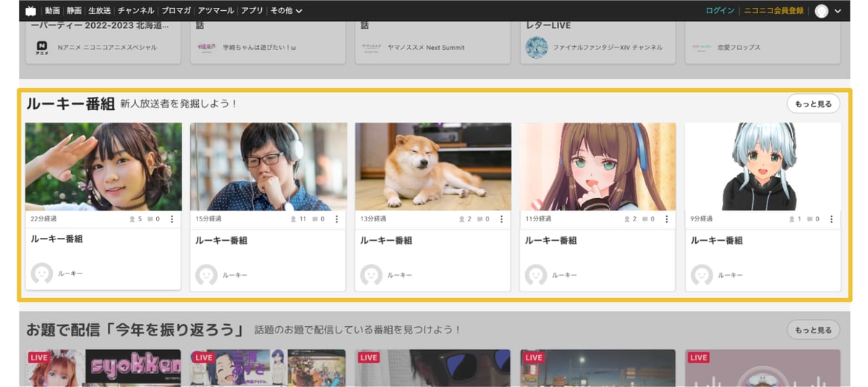Open the shiba dog broadcast thumbnail
Viewport: 868px width, 387px height.
pyautogui.click(x=433, y=166)
